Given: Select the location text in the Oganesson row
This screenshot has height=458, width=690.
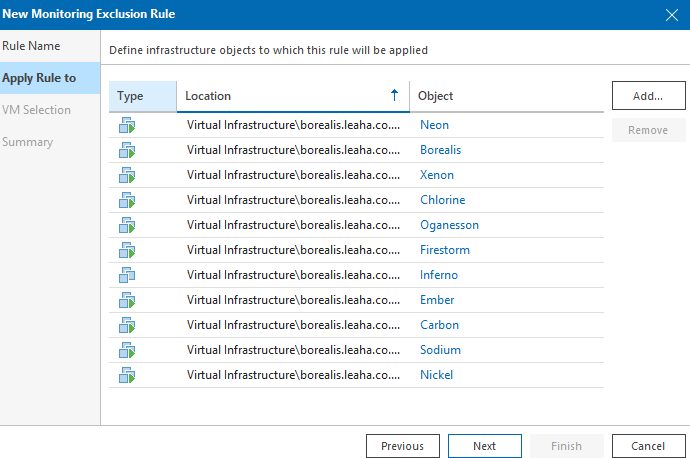Looking at the screenshot, I should (293, 225).
